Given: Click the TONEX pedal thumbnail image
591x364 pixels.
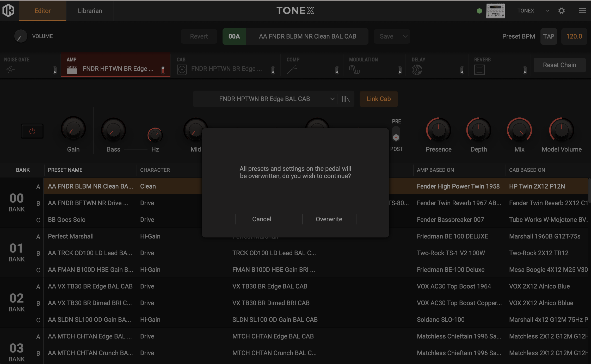Looking at the screenshot, I should tap(496, 11).
